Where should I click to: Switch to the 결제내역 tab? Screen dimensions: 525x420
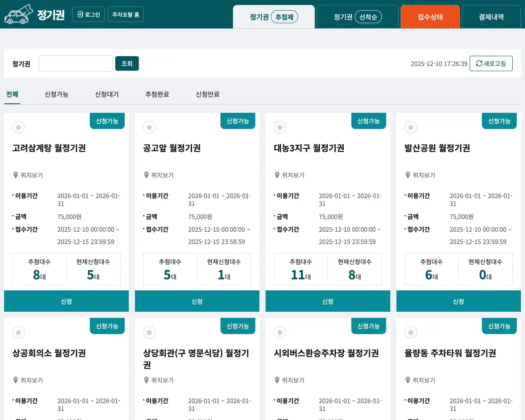click(491, 17)
